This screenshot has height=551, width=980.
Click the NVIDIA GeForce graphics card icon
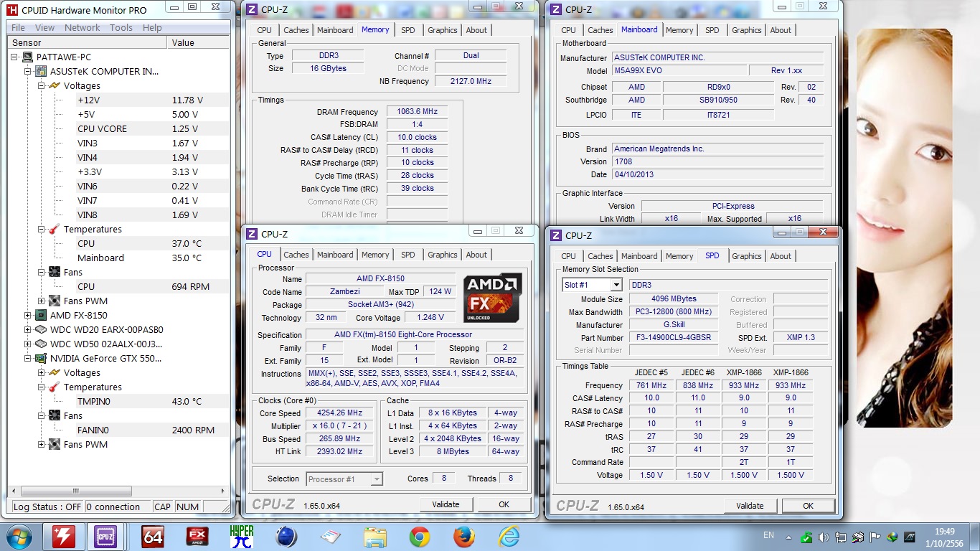click(42, 358)
